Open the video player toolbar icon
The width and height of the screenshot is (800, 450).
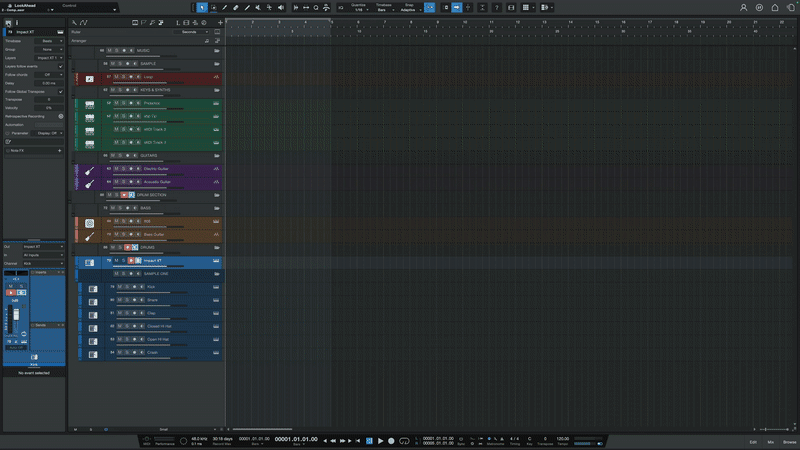point(511,8)
